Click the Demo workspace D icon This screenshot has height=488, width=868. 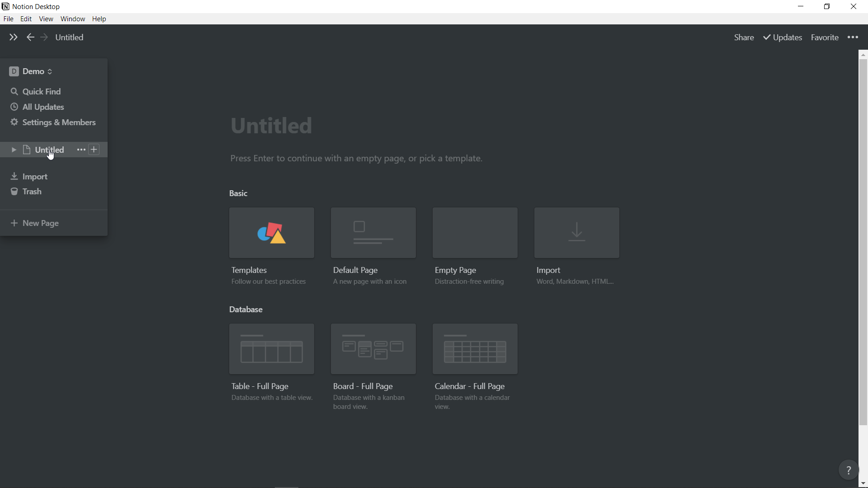tap(14, 71)
